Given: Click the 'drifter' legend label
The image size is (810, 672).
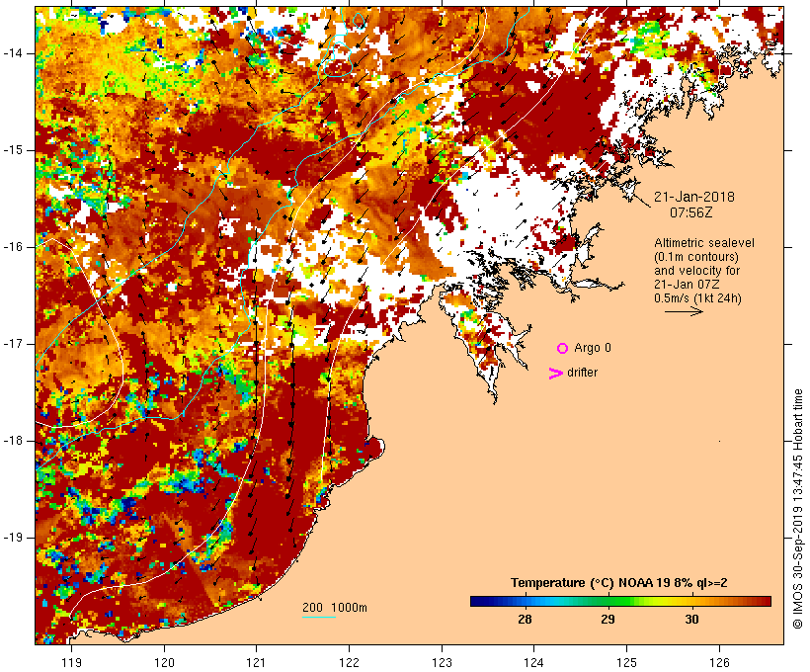Looking at the screenshot, I should (582, 373).
